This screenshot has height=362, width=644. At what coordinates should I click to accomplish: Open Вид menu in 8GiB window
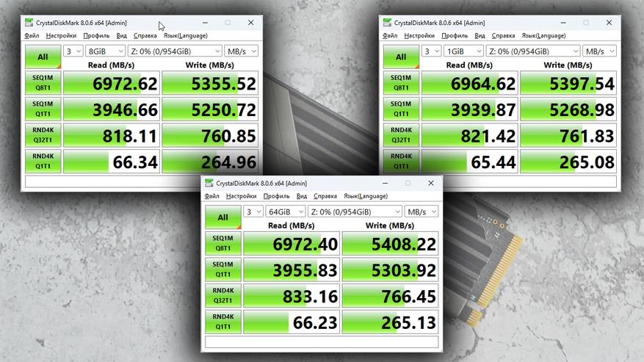click(x=122, y=36)
